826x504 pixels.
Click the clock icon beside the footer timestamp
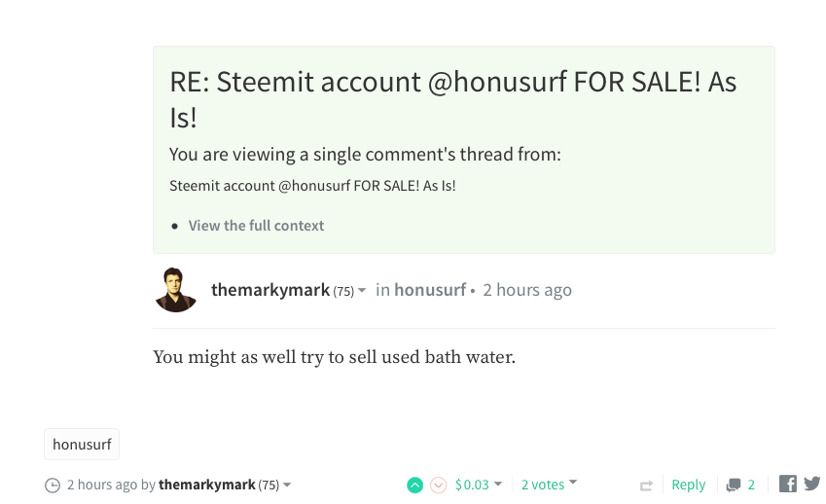[x=53, y=485]
